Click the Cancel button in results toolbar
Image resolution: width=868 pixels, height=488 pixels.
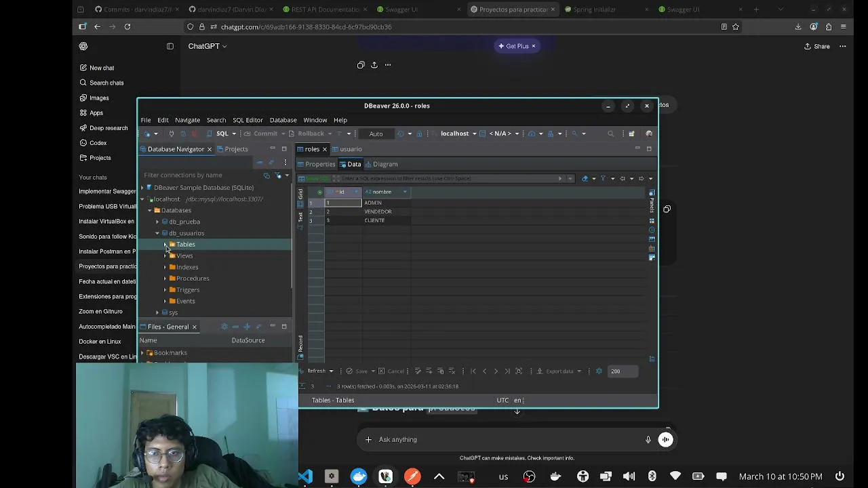point(391,371)
